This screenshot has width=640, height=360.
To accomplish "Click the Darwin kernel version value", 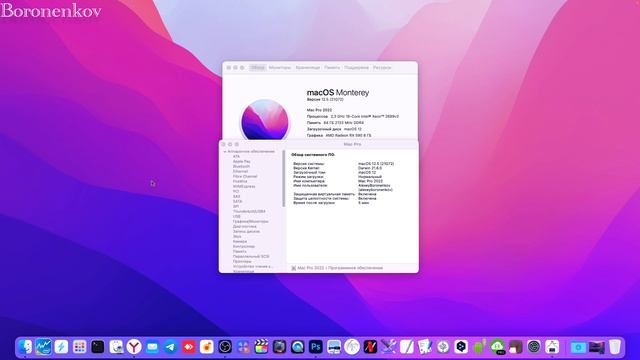I will (x=370, y=168).
